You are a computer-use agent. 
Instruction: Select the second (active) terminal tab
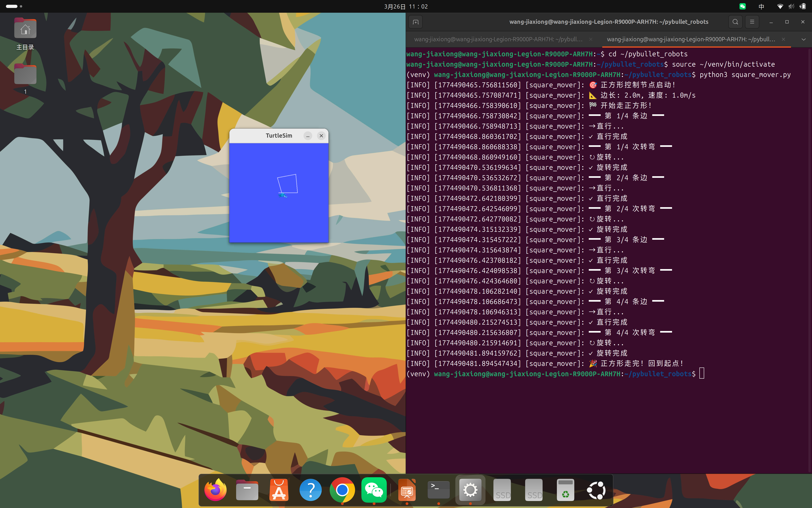pyautogui.click(x=691, y=39)
